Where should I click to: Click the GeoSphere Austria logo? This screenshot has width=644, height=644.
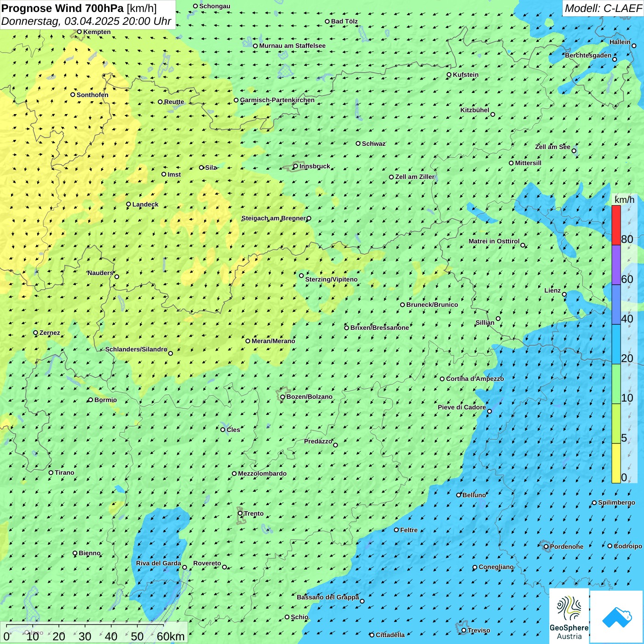(569, 615)
